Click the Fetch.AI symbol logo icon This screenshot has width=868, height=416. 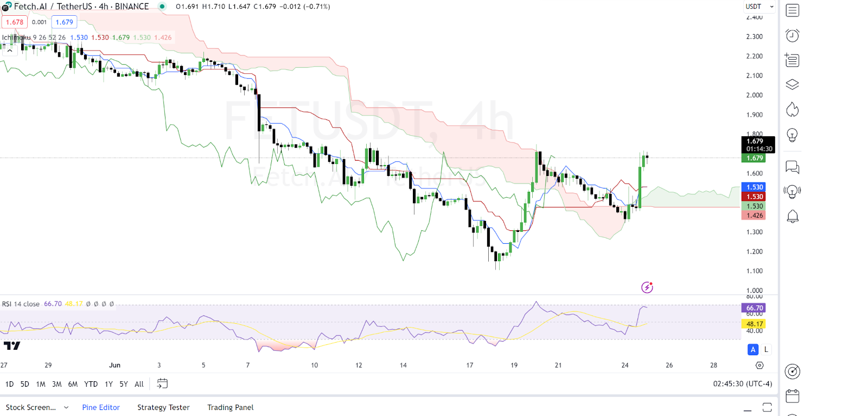coord(6,7)
